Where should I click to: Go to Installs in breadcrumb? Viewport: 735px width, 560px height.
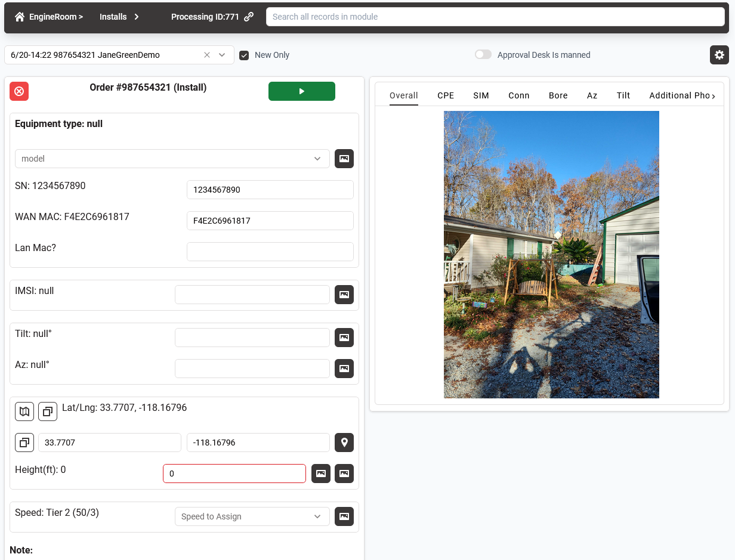[x=113, y=17]
